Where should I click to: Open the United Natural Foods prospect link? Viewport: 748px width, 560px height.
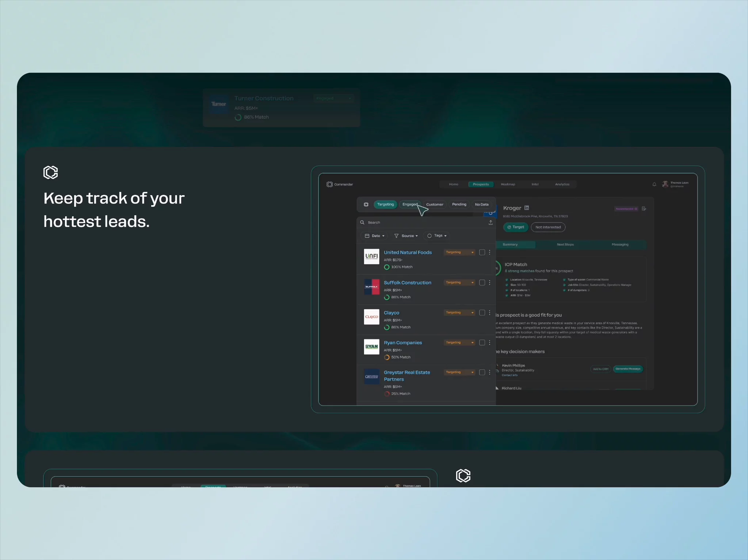click(x=408, y=252)
